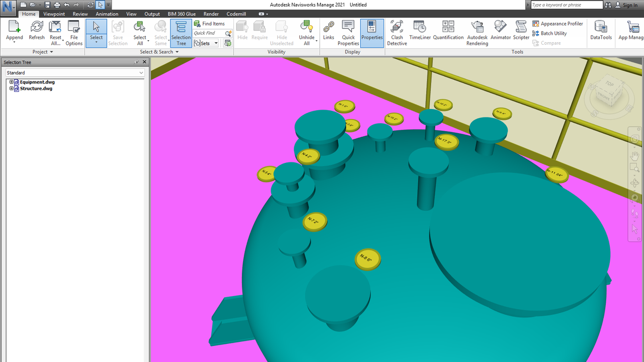Switch to the Animation ribbon tab
The width and height of the screenshot is (644, 362).
(x=107, y=14)
